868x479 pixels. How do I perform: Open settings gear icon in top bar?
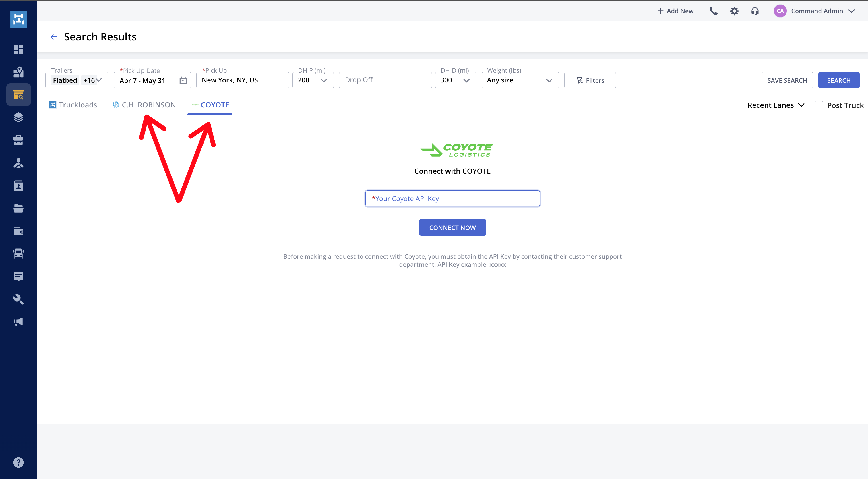(734, 11)
